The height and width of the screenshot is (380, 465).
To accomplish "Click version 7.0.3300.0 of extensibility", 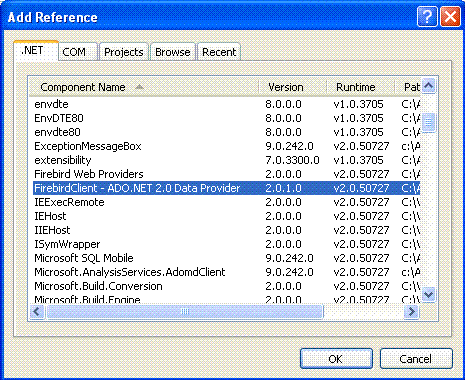I will (x=292, y=160).
